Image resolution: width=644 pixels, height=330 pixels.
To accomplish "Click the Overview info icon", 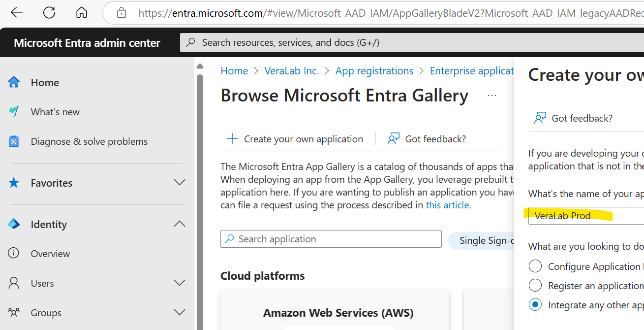I will coord(14,254).
